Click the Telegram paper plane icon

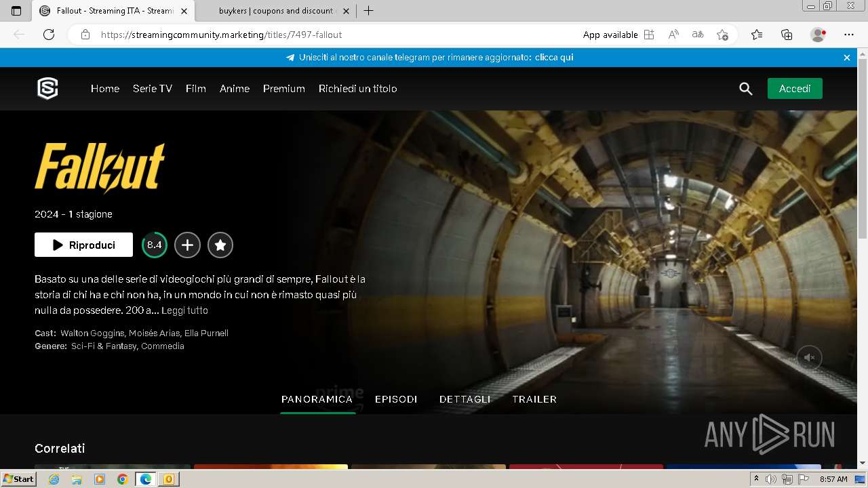pos(290,58)
